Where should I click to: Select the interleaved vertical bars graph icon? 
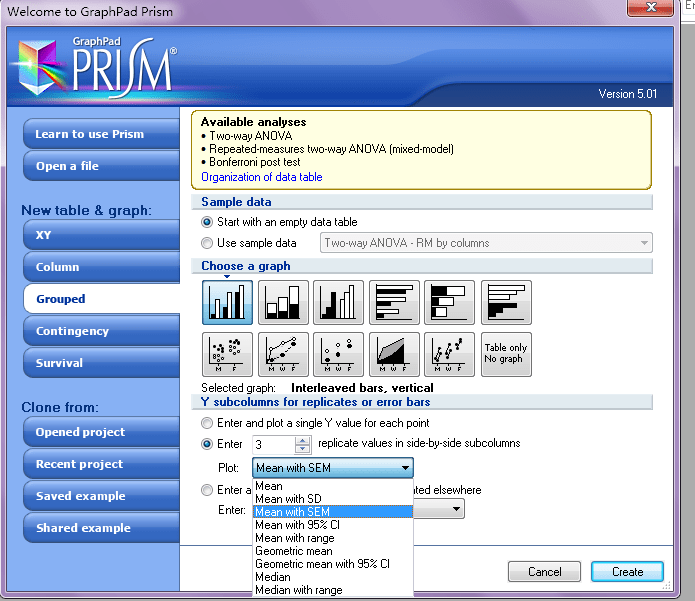coord(227,302)
